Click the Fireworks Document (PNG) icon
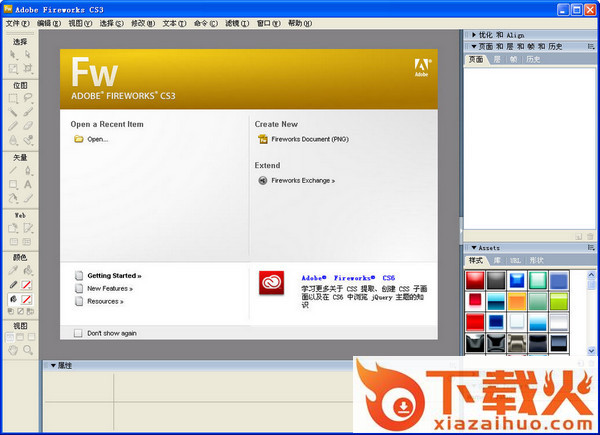 click(x=263, y=139)
